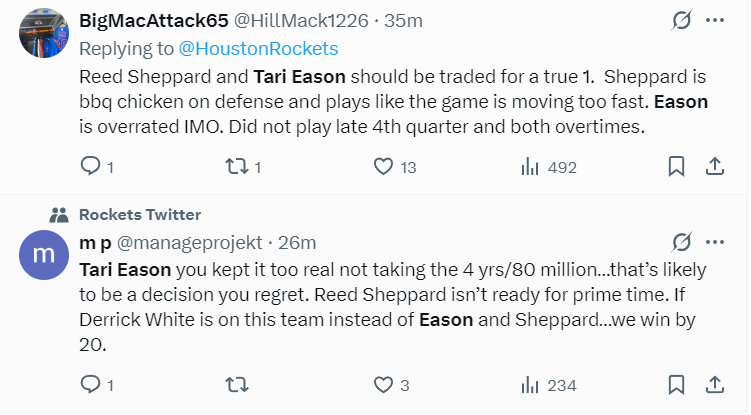Reply to BigMacAttack65's tweet
This screenshot has width=751, height=415.
(x=91, y=167)
